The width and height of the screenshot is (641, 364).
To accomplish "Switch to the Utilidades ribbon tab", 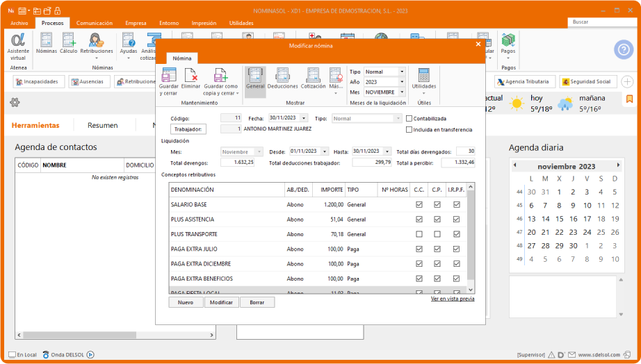I will click(241, 24).
